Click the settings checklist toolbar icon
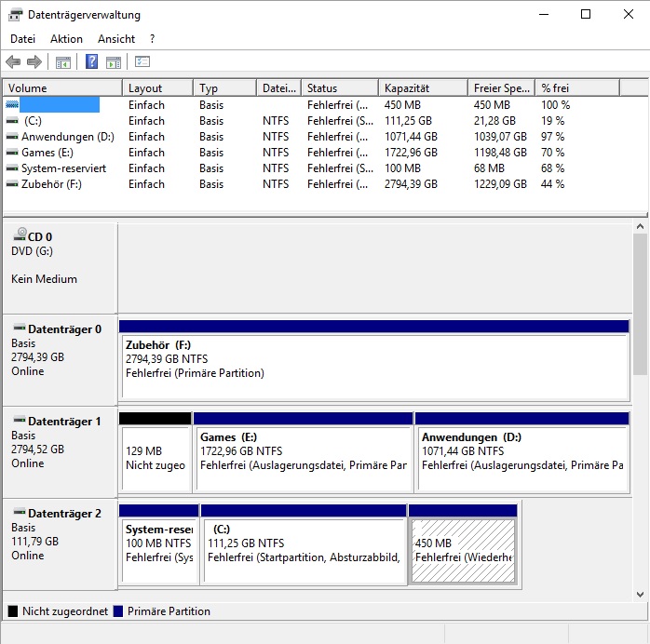The height and width of the screenshot is (644, 650). (142, 61)
